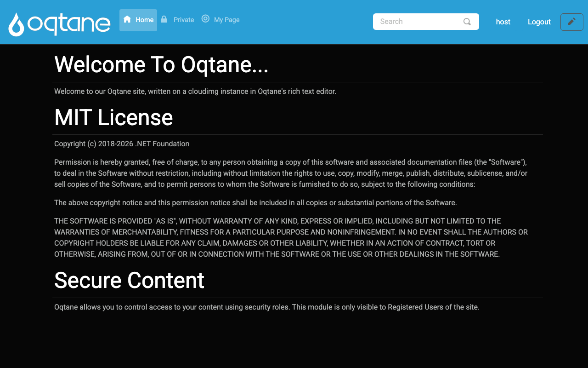Image resolution: width=588 pixels, height=368 pixels.
Task: Click the search magnifier icon
Action: (x=467, y=22)
